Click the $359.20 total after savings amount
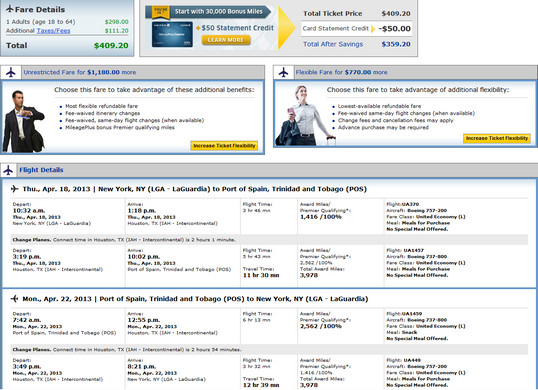This screenshot has height=390, width=538. [396, 44]
